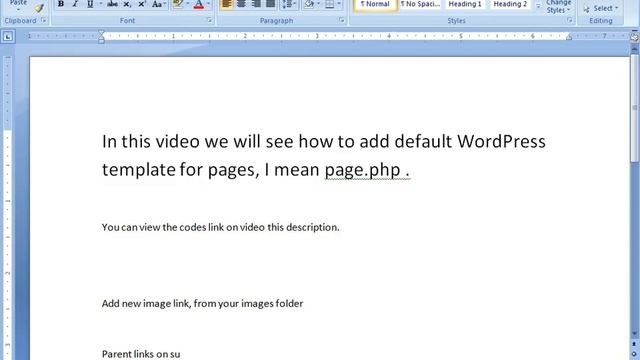Expand shading color dropdown arrow

[318, 4]
